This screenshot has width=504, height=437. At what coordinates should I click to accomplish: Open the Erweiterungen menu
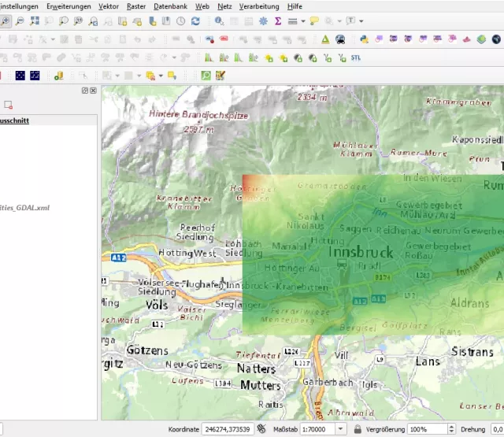click(69, 6)
